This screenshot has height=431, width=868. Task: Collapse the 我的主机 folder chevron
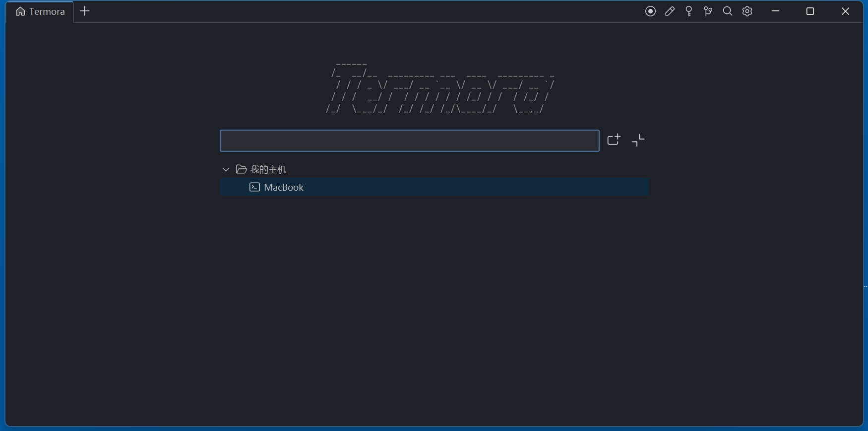pos(226,169)
